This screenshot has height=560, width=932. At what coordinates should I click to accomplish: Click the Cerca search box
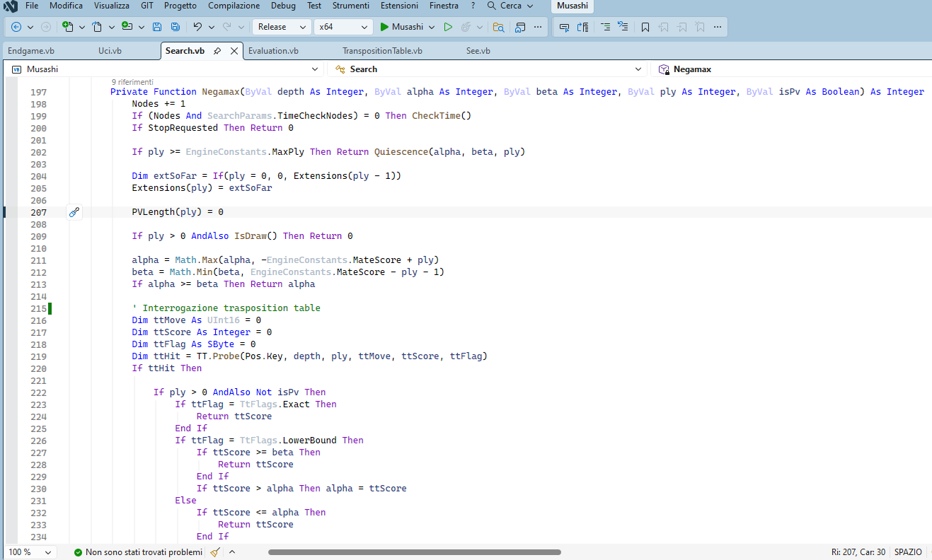(x=510, y=6)
